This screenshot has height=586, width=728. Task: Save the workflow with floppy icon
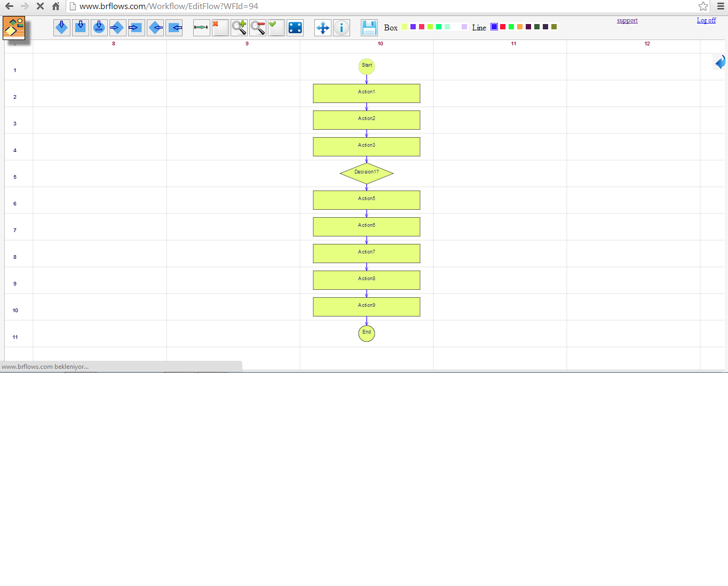tap(369, 27)
